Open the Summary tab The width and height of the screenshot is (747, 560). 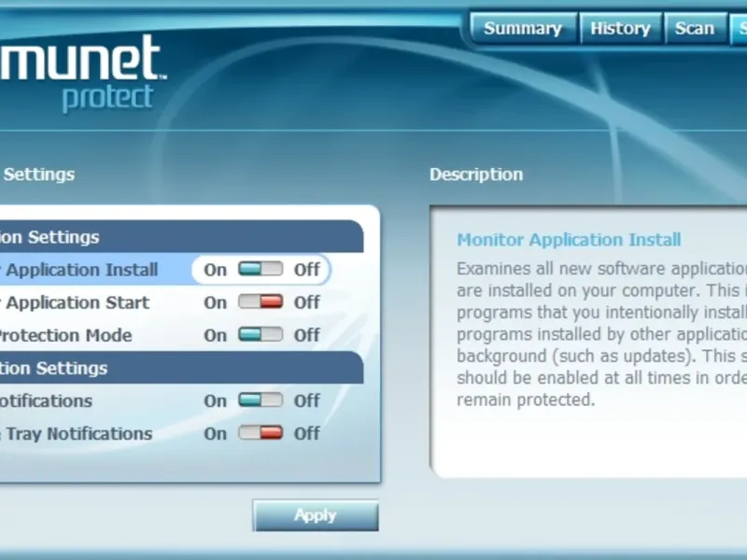pos(523,29)
